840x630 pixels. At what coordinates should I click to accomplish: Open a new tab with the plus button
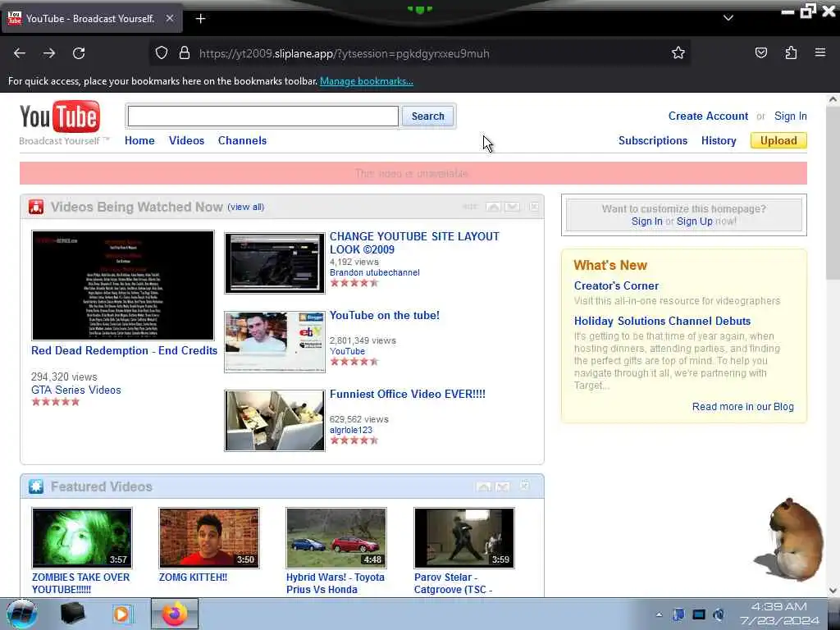200,19
